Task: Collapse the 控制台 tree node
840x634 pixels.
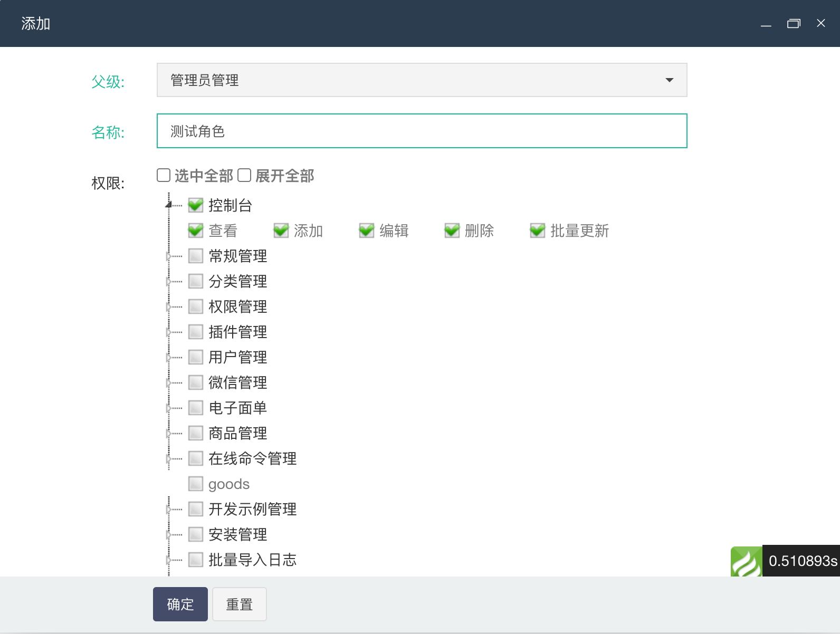Action: click(168, 205)
